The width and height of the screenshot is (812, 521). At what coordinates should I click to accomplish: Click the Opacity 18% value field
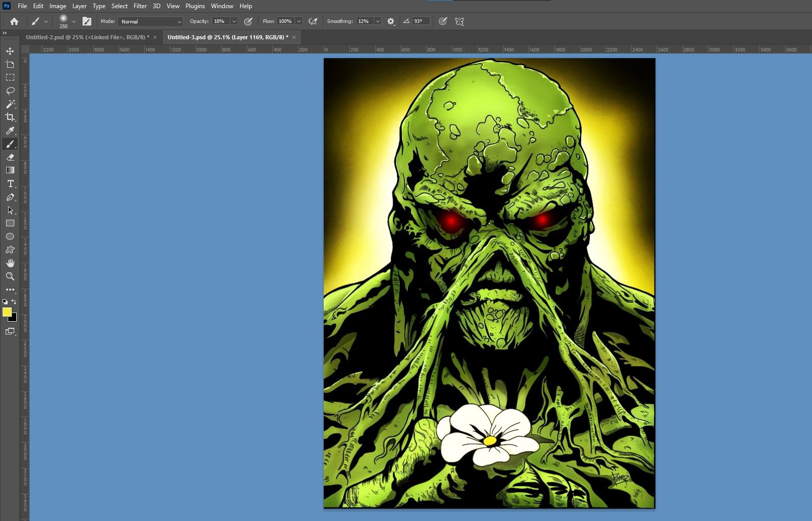221,21
